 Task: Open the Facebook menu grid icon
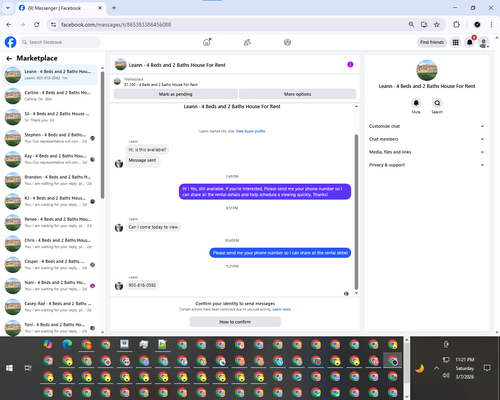point(455,42)
